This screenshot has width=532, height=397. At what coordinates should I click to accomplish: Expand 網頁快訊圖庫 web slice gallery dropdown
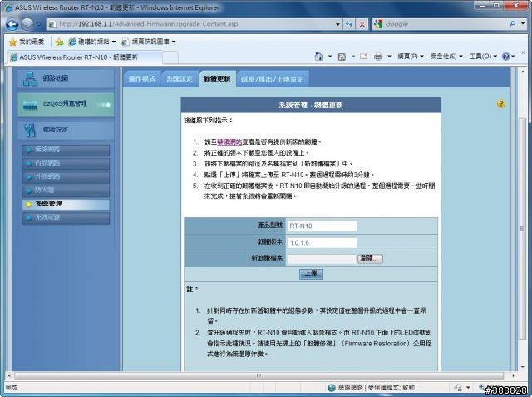pyautogui.click(x=174, y=42)
